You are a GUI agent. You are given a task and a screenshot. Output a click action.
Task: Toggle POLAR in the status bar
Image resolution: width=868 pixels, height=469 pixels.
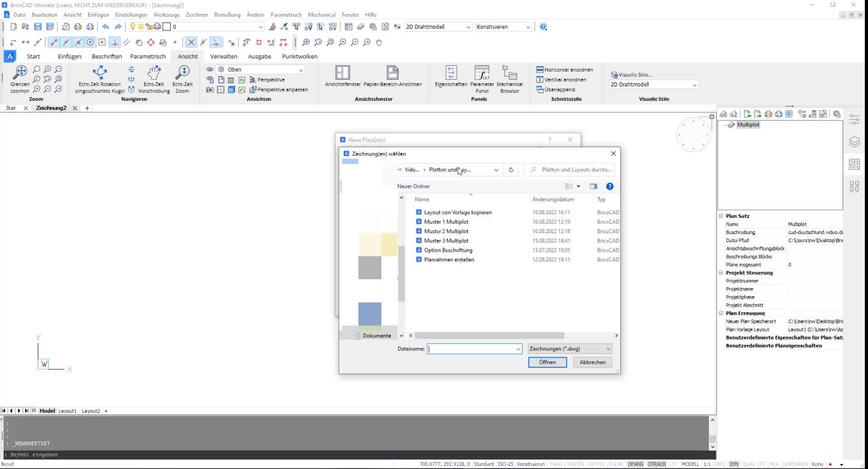pyautogui.click(x=616, y=464)
